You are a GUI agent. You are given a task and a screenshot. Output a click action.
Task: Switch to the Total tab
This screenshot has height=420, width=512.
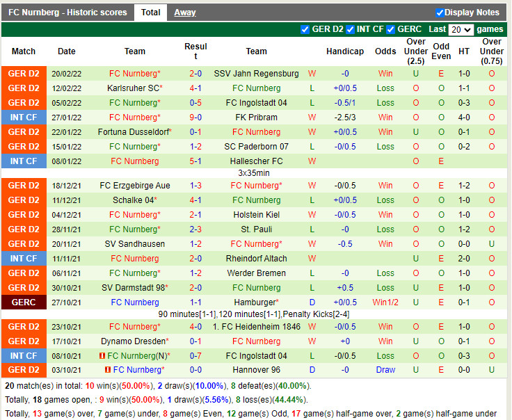(150, 13)
